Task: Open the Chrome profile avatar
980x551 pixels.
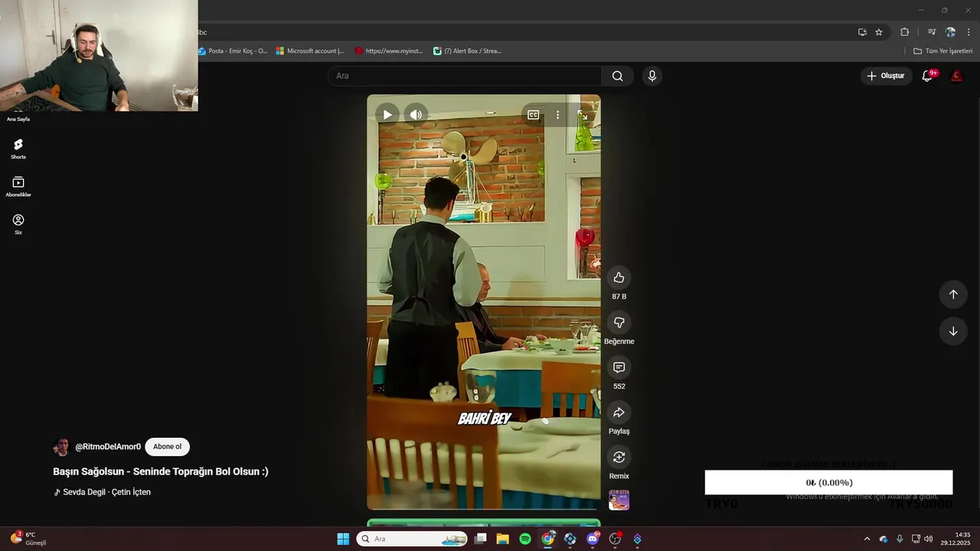Action: (x=950, y=32)
